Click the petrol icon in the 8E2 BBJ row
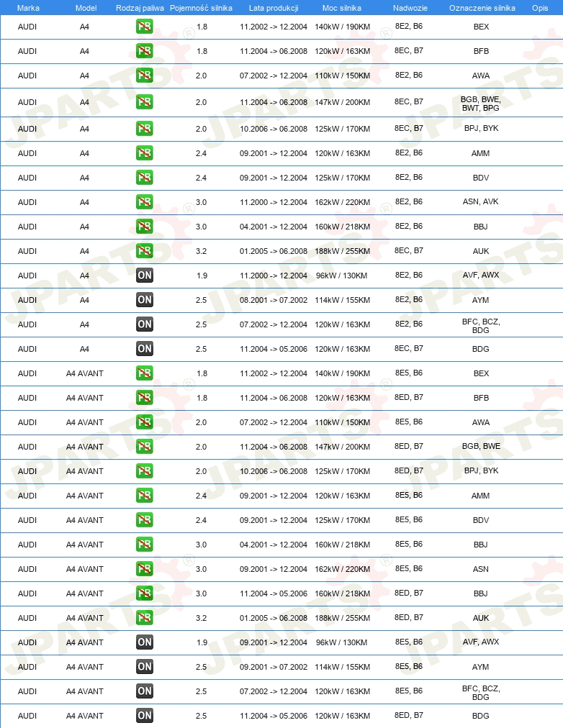This screenshot has width=563, height=728. pos(145,227)
